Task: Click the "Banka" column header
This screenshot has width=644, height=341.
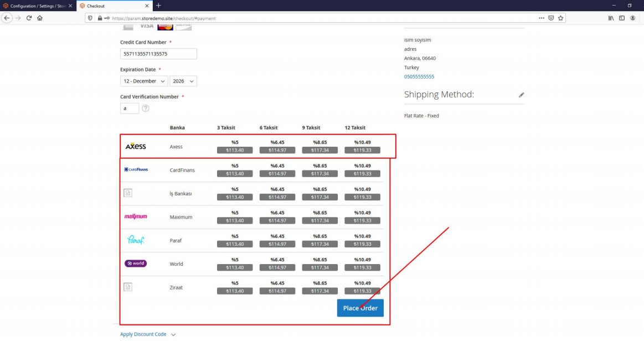Action: 177,128
